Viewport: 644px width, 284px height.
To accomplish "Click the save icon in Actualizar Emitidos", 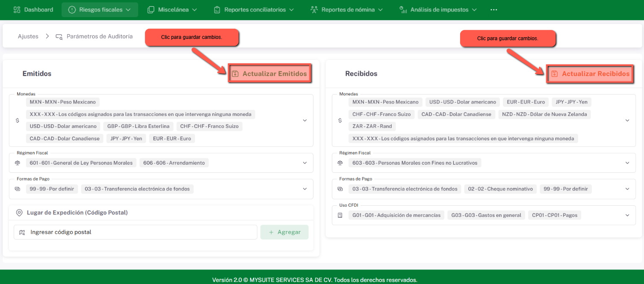I will pyautogui.click(x=235, y=74).
